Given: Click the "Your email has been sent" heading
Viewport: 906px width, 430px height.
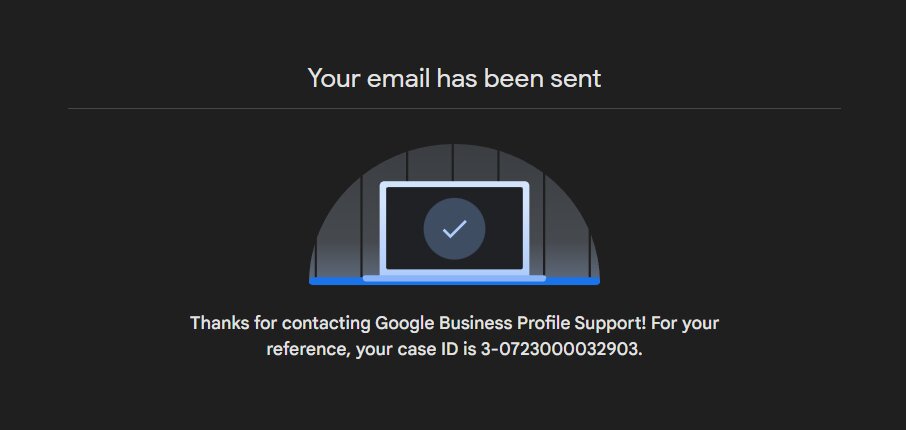Looking at the screenshot, I should pos(454,78).
